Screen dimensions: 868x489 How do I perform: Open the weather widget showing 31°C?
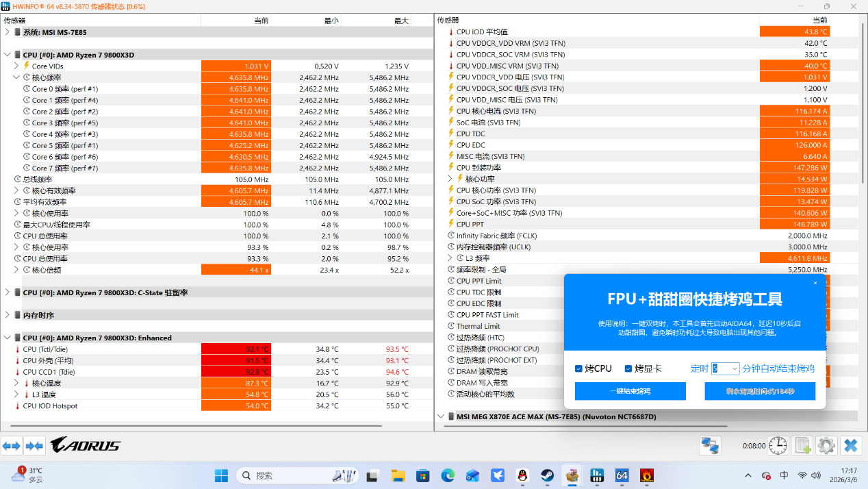click(27, 475)
